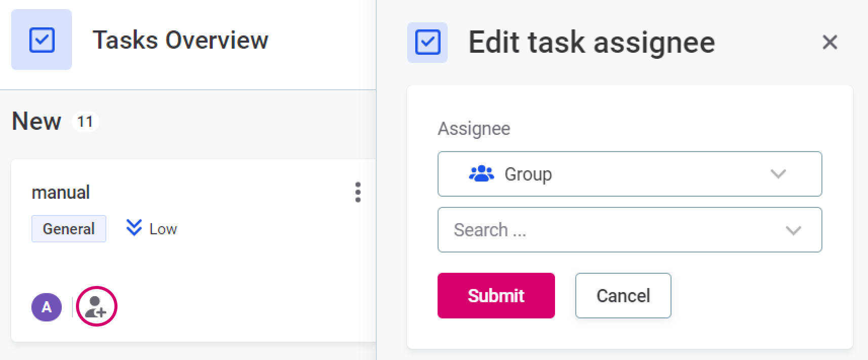The height and width of the screenshot is (360, 868).
Task: Click the add assignee person icon
Action: pyautogui.click(x=96, y=307)
